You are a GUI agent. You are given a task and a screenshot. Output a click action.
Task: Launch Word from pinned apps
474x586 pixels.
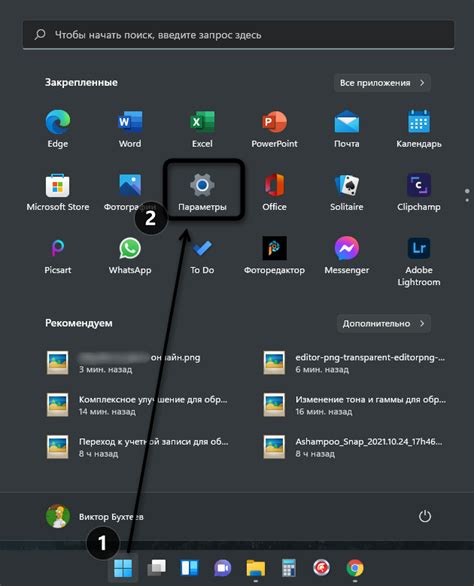point(130,129)
